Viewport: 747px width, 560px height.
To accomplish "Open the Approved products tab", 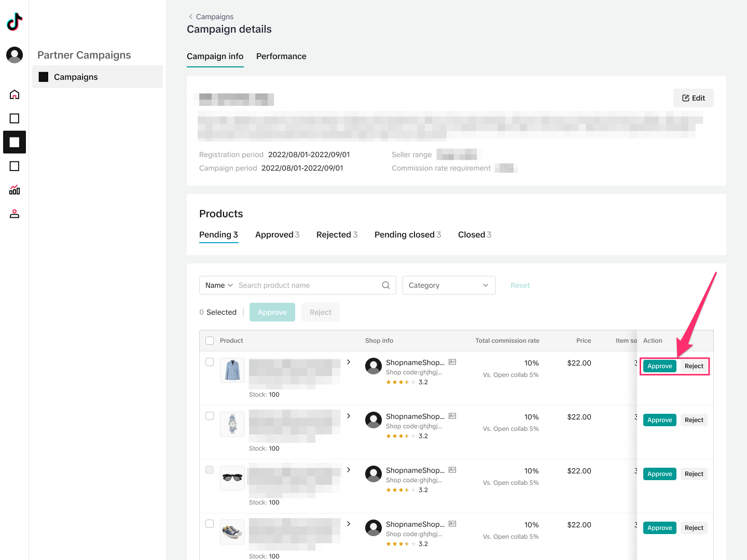I will coord(277,235).
